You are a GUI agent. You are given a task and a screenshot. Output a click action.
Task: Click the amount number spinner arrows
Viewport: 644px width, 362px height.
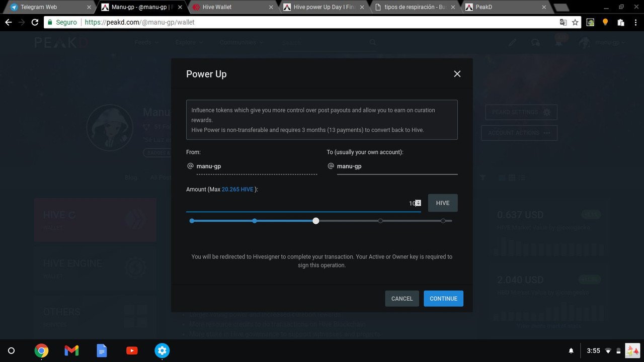point(418,203)
